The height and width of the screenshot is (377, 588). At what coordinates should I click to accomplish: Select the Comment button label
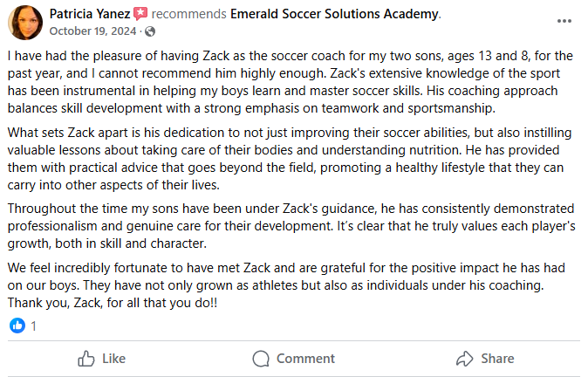[x=305, y=359]
